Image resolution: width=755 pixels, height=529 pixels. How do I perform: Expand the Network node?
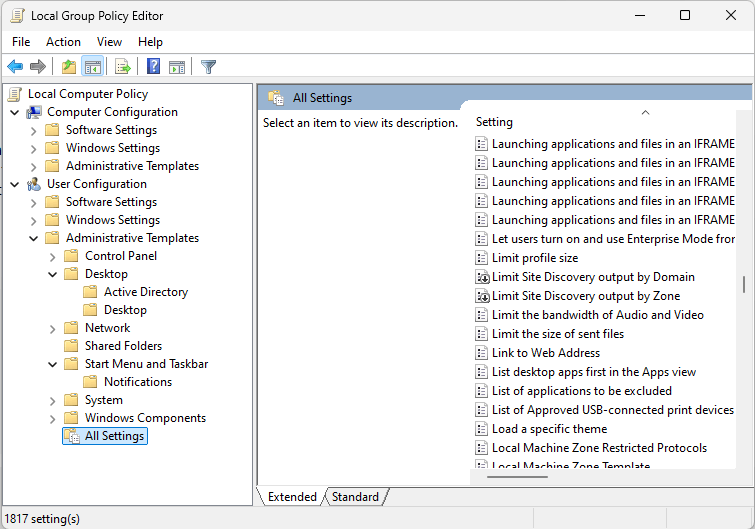52,329
